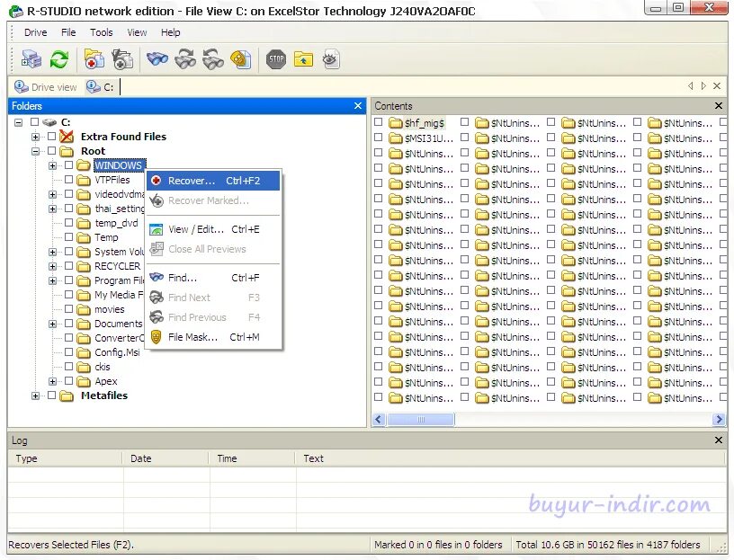
Task: Click the Root folder icon
Action: 67,151
